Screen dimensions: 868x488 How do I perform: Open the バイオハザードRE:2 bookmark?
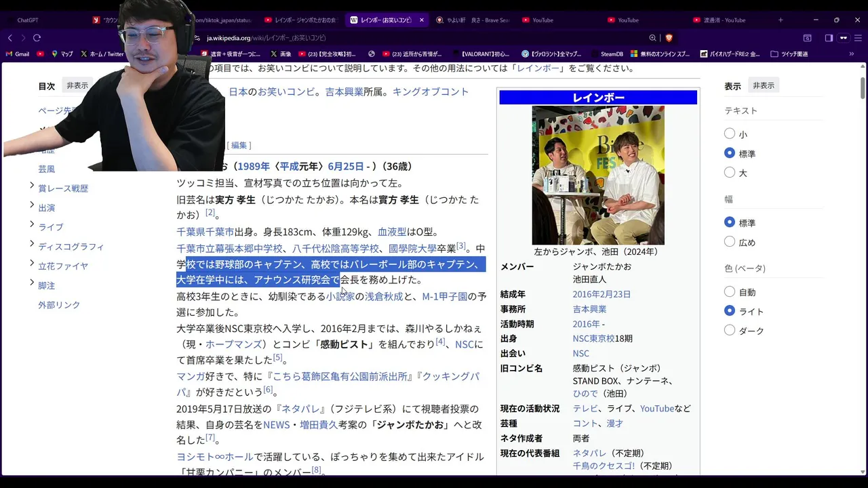point(729,54)
